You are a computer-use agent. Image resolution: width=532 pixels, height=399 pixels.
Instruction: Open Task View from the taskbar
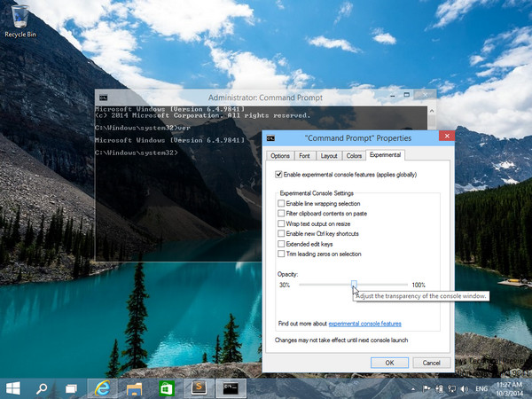(x=71, y=387)
